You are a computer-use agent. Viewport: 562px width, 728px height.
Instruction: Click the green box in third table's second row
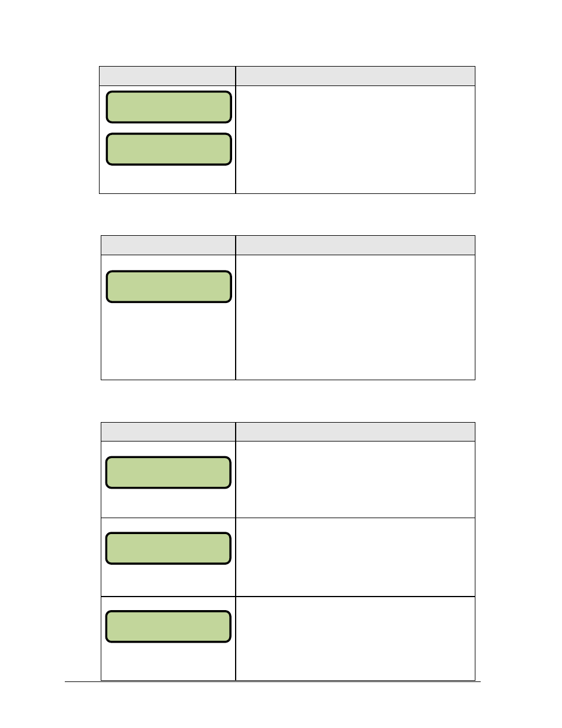(168, 548)
